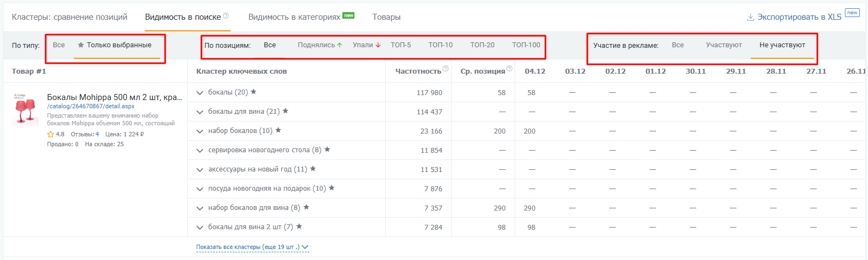The image size is (868, 260).
Task: Click help icon near Видимость в поиске
Action: pyautogui.click(x=226, y=16)
